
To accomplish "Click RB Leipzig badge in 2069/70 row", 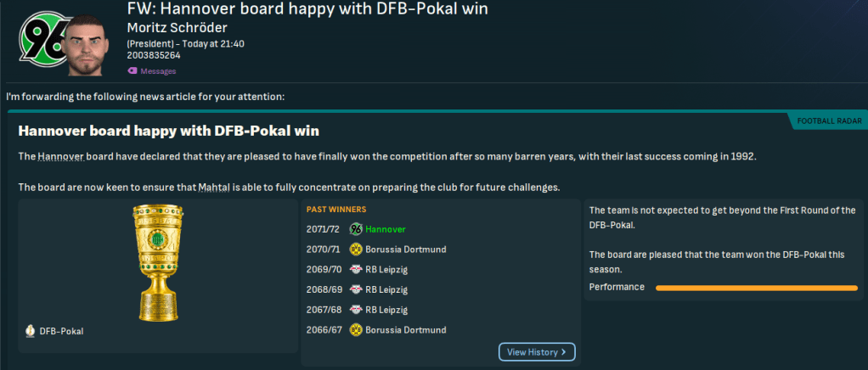I will coord(357,270).
